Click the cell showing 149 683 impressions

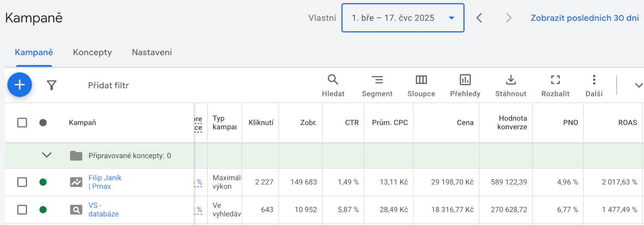click(304, 182)
